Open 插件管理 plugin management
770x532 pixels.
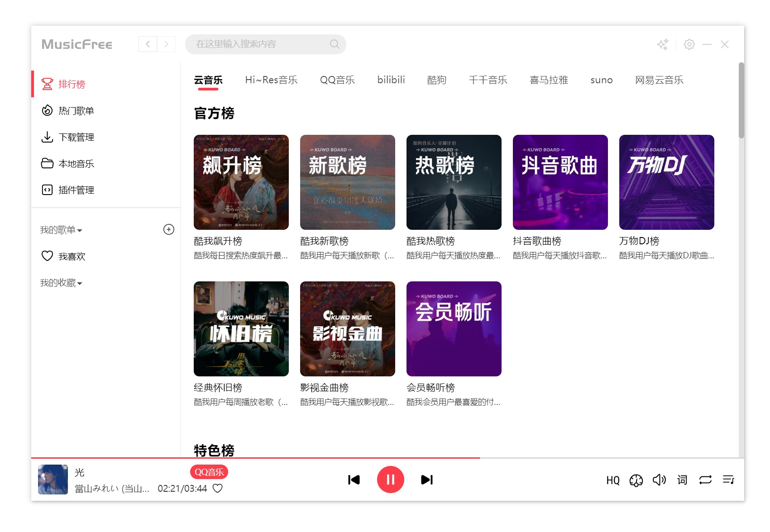[105, 190]
